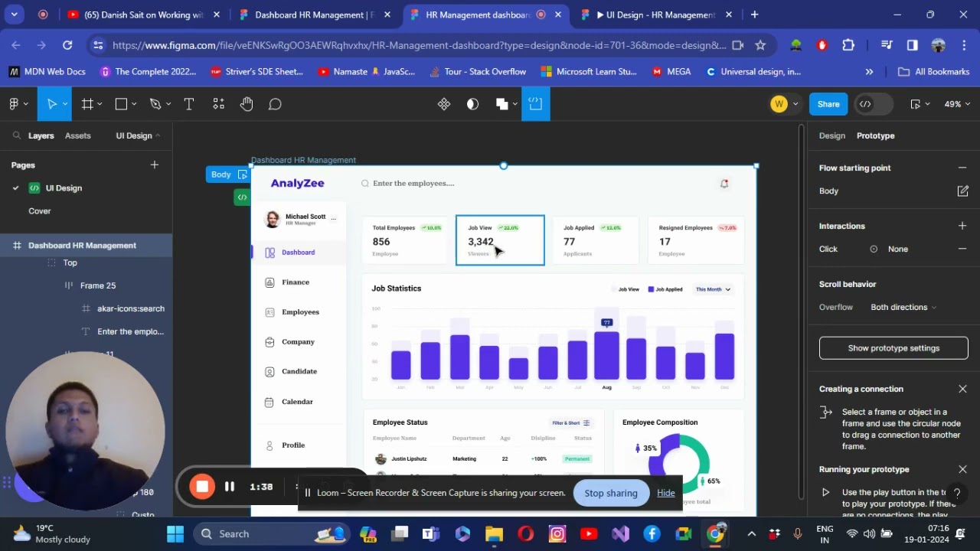Select the akar-icons:search layer
Viewport: 980px width, 551px height.
131,308
